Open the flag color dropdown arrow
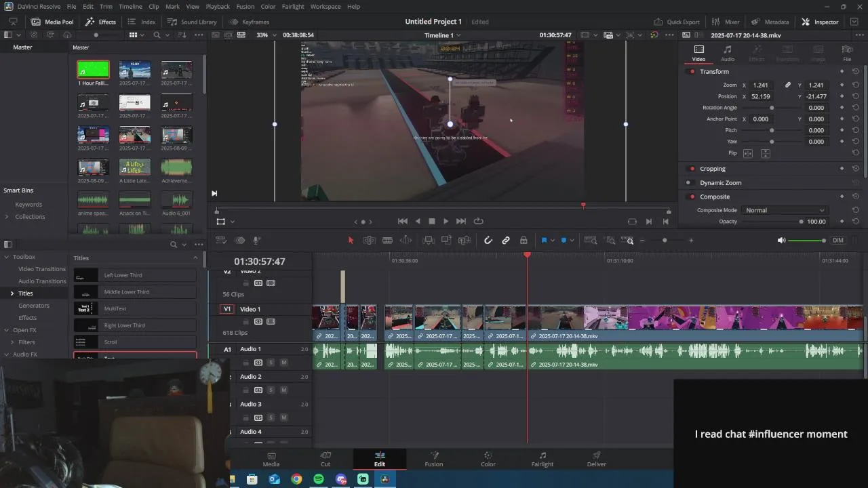This screenshot has width=868, height=488. tap(552, 241)
